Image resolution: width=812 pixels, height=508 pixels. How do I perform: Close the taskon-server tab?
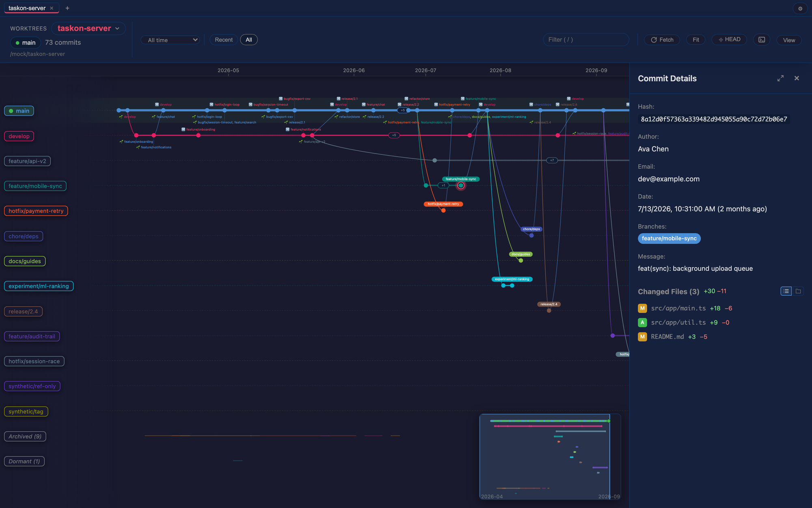pyautogui.click(x=52, y=8)
